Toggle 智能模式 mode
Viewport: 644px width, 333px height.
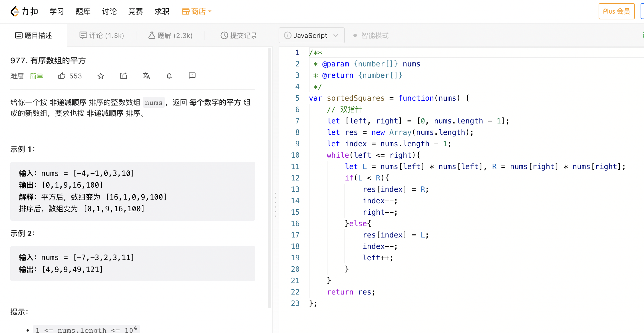click(371, 35)
